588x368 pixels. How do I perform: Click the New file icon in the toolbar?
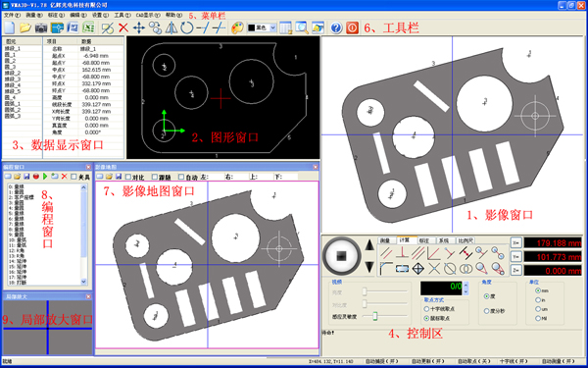pyautogui.click(x=9, y=27)
